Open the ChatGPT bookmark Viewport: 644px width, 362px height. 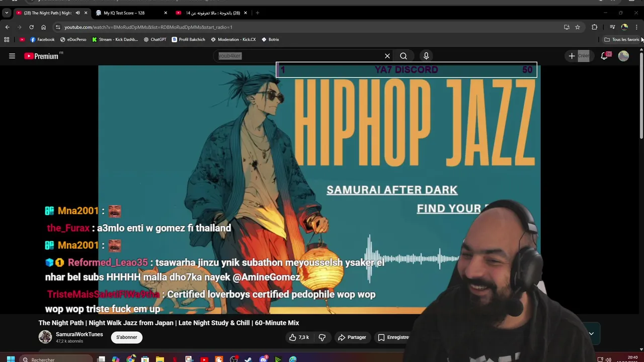point(155,39)
